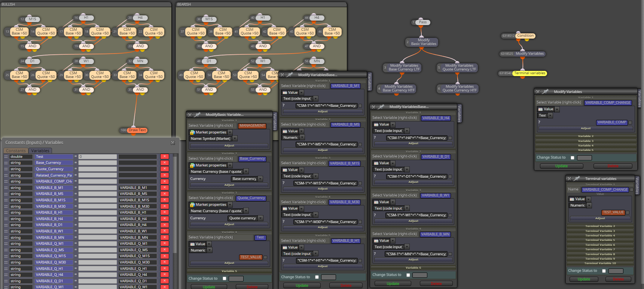Click Adjust under Quote_Currency variable
Image resolution: width=644 pixels, height=289 pixels.
pyautogui.click(x=229, y=225)
